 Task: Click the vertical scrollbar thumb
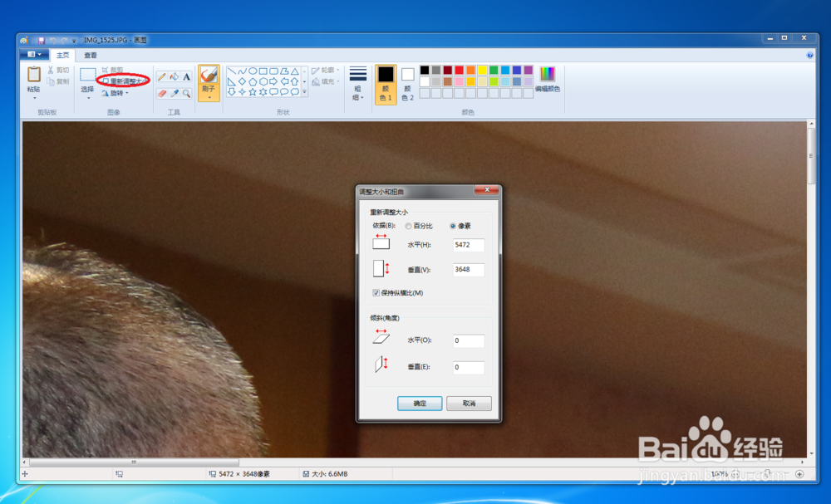[x=811, y=155]
